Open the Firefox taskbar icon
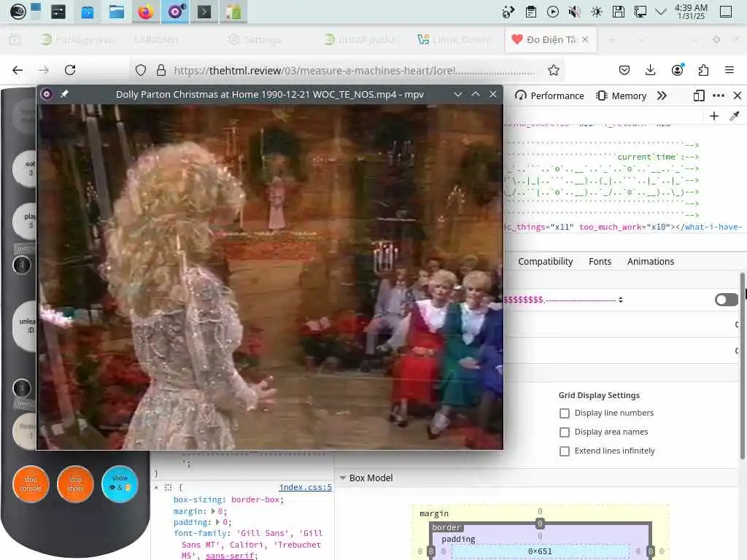 [146, 12]
